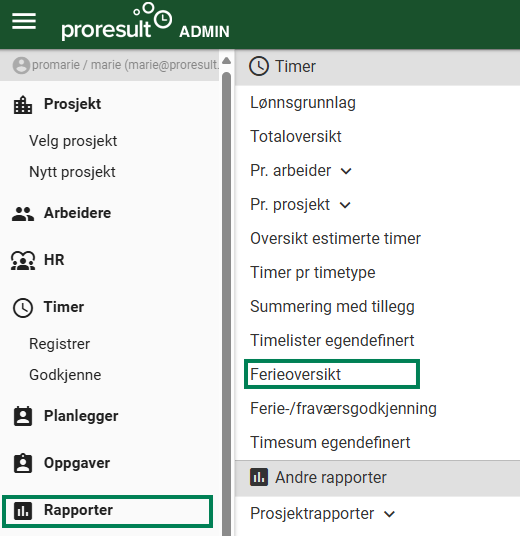Click the sidebar scroll up arrow
520x536 pixels.
coord(226,61)
